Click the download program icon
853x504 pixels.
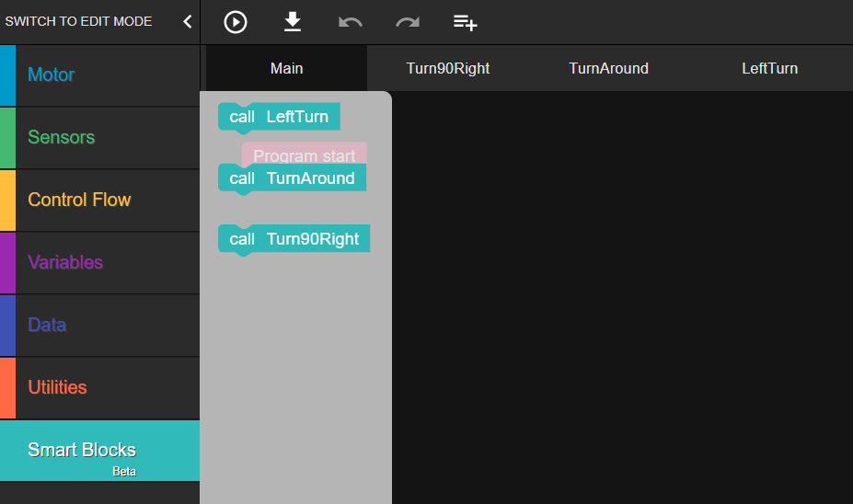(x=293, y=21)
